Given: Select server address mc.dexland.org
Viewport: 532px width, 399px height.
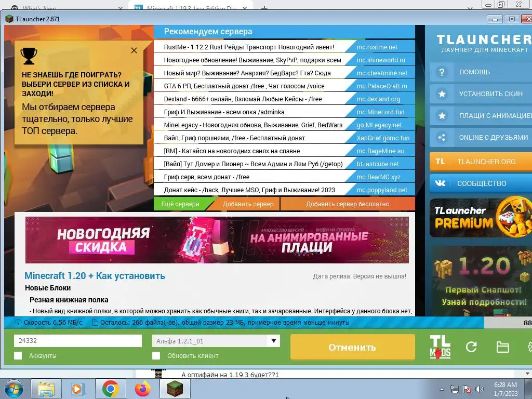Looking at the screenshot, I should point(378,99).
